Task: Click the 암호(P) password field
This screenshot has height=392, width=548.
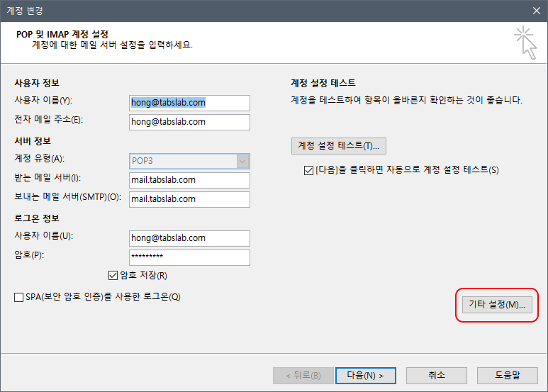Action: pos(189,257)
